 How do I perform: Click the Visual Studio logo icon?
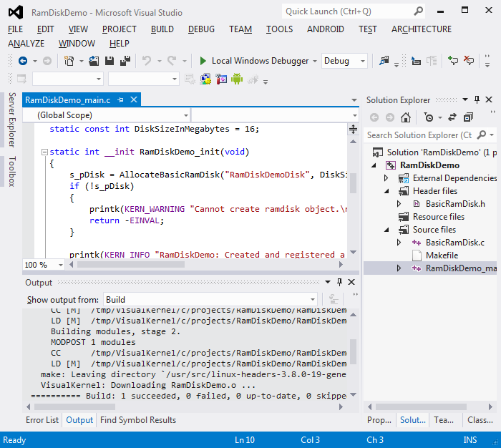16,12
